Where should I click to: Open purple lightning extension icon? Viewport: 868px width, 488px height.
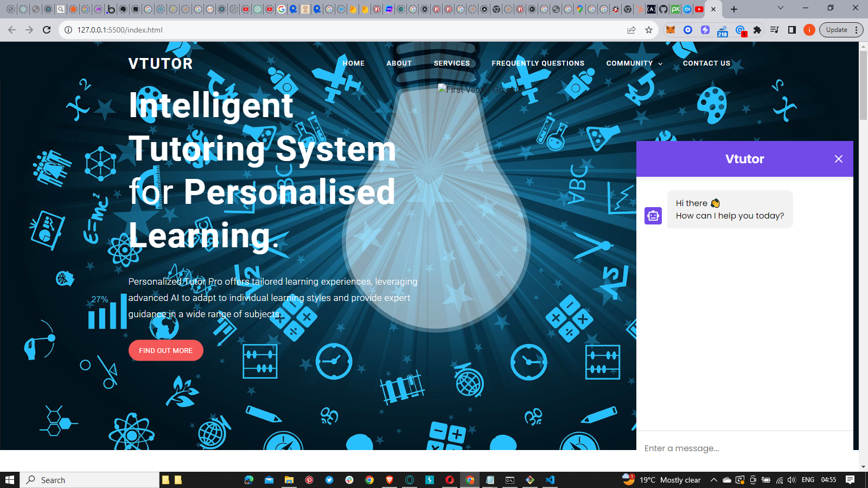pos(705,30)
